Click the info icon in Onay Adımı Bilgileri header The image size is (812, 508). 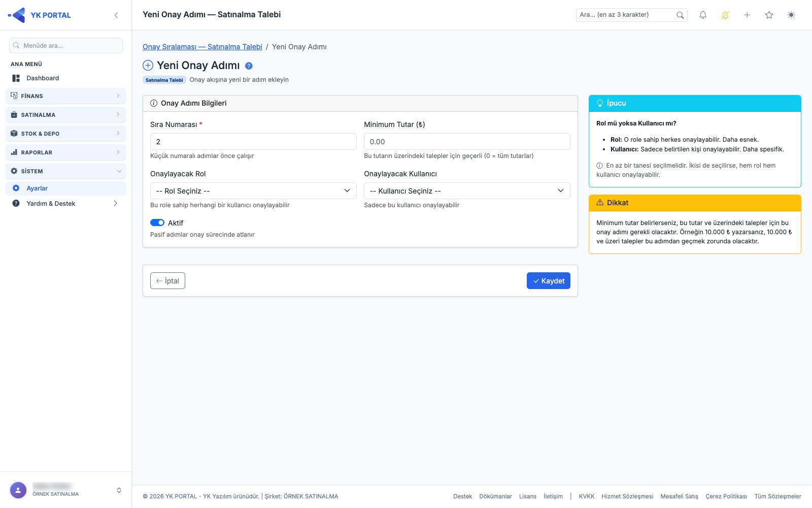154,103
